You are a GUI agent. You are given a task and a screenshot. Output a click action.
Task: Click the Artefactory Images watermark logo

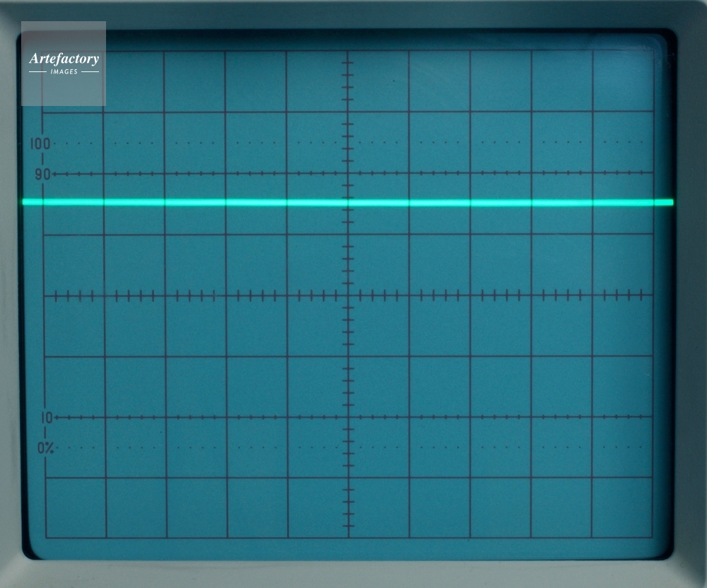pos(64,63)
